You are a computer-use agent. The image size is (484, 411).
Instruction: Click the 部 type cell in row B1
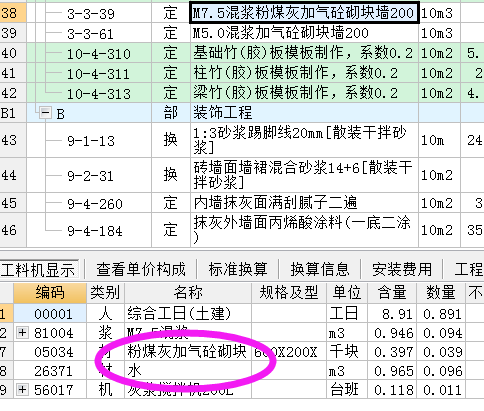coord(171,113)
